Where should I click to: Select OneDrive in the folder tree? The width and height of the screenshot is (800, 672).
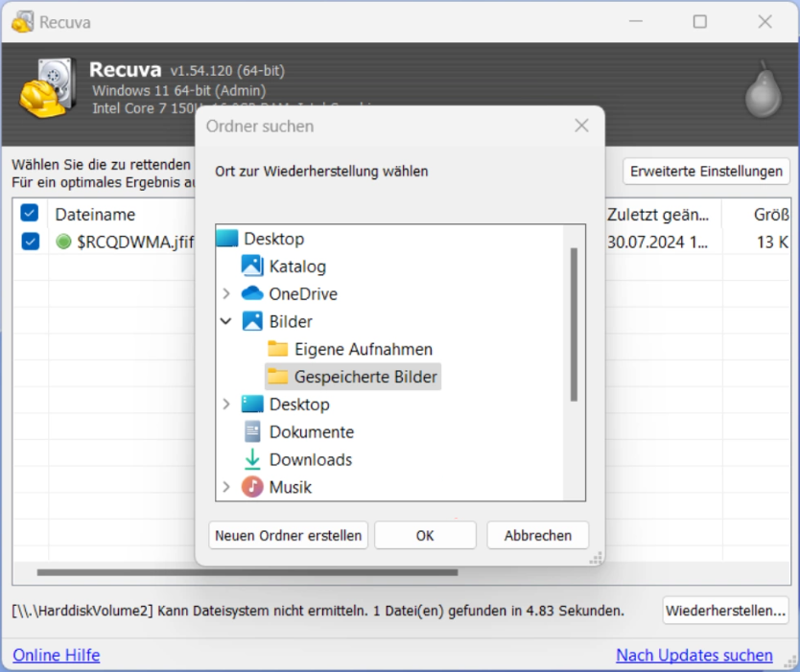pyautogui.click(x=303, y=293)
